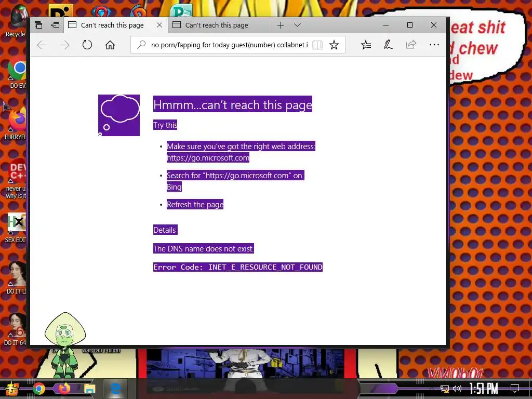The image size is (532, 399).
Task: Open the Recycle Bin desktop icon
Action: (16, 21)
